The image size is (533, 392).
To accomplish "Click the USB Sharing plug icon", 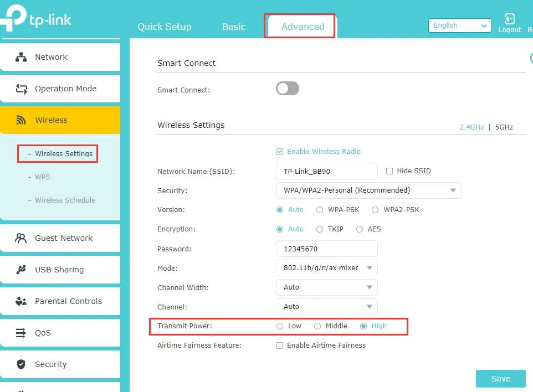I will [x=21, y=270].
